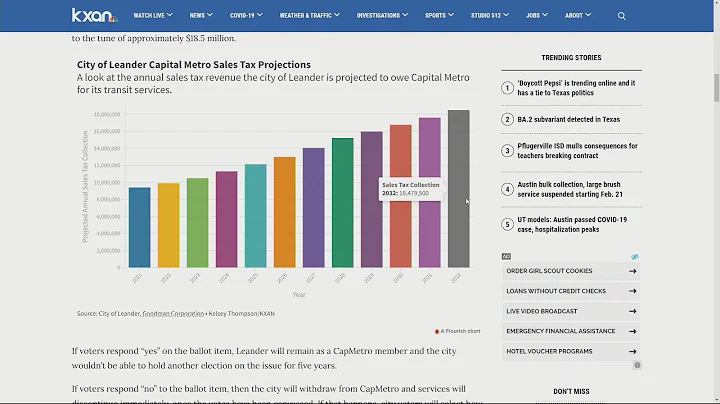Image resolution: width=720 pixels, height=404 pixels.
Task: Open the UT models COVID-19 story
Action: 572,224
